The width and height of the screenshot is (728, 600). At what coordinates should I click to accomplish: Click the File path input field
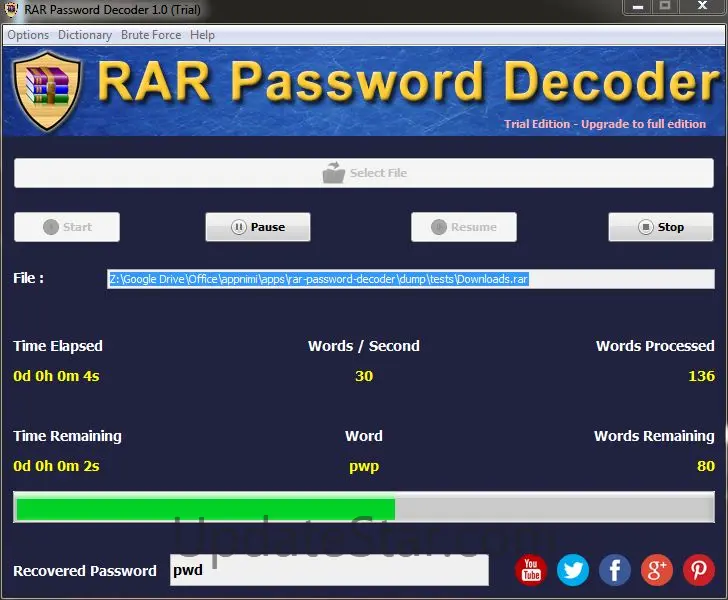(x=410, y=279)
